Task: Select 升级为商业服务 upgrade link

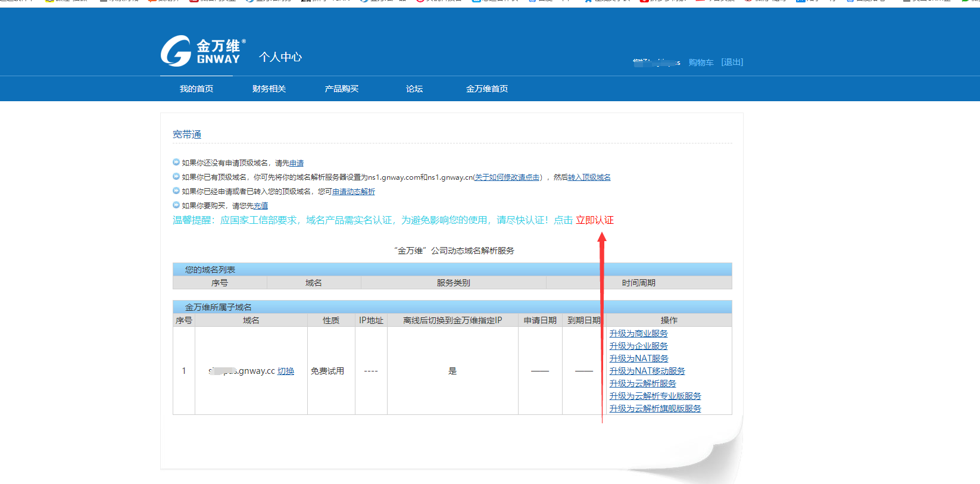Action: pyautogui.click(x=638, y=333)
